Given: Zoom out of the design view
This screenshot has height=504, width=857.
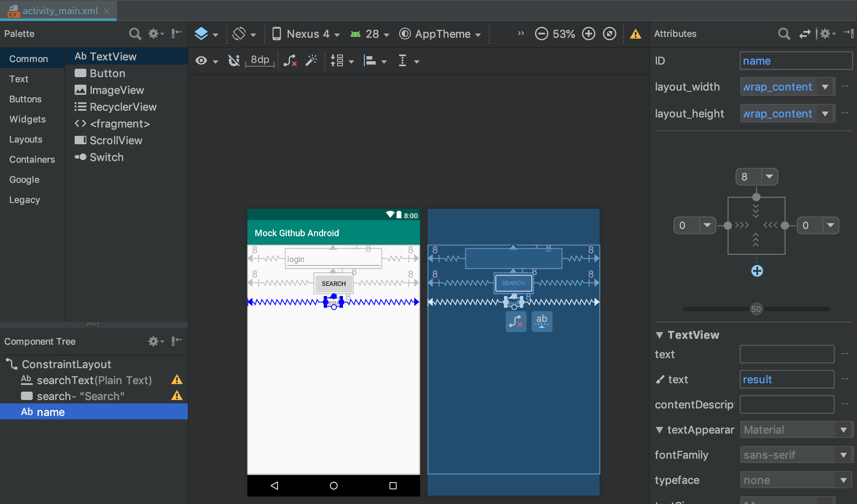Looking at the screenshot, I should tap(541, 34).
